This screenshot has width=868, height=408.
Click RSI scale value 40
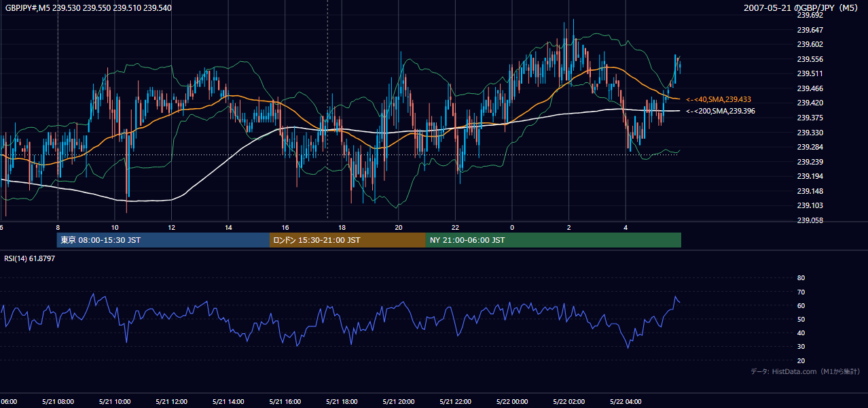(x=801, y=333)
